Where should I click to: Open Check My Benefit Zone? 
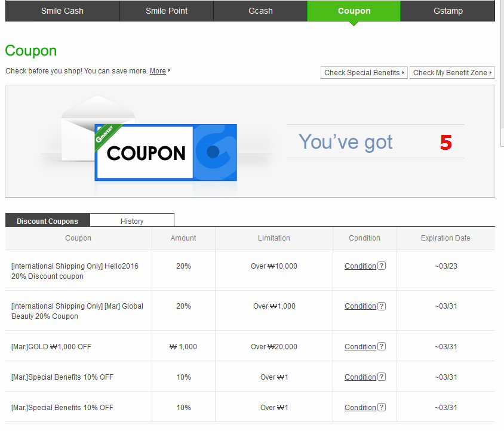452,72
